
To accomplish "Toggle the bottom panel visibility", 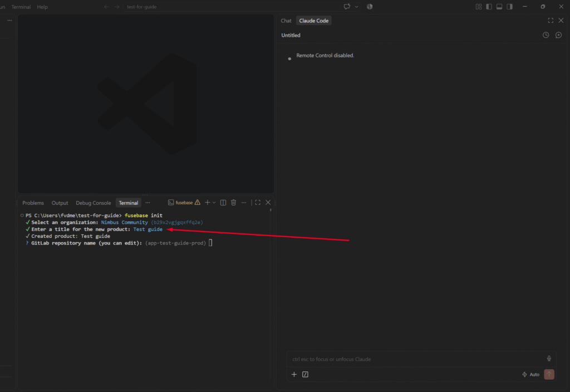I will (499, 7).
